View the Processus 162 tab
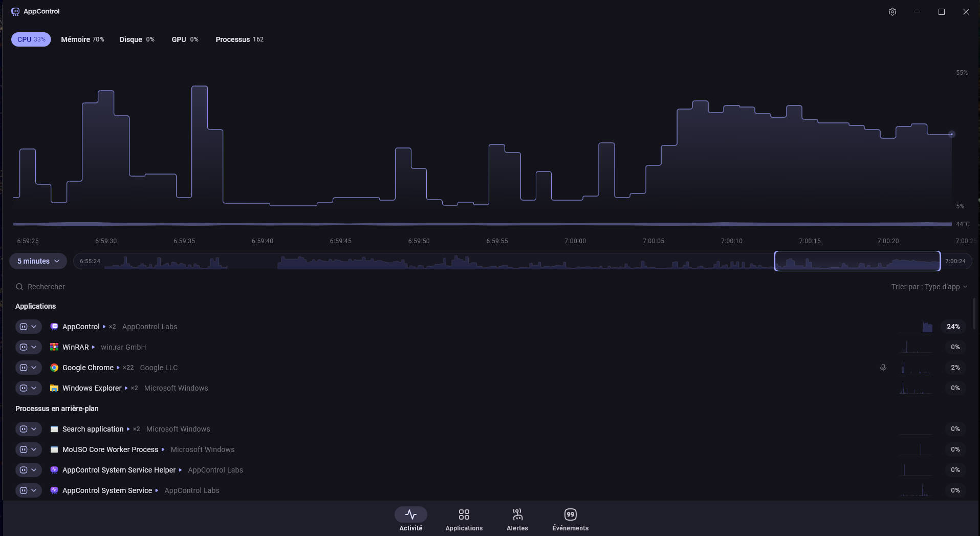Screen dimensions: 980x536 [x=239, y=39]
